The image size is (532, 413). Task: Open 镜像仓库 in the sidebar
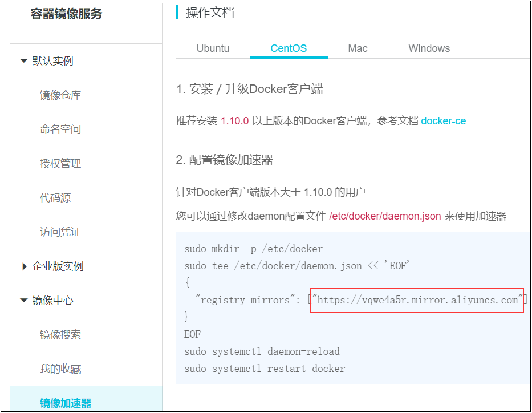(x=60, y=95)
